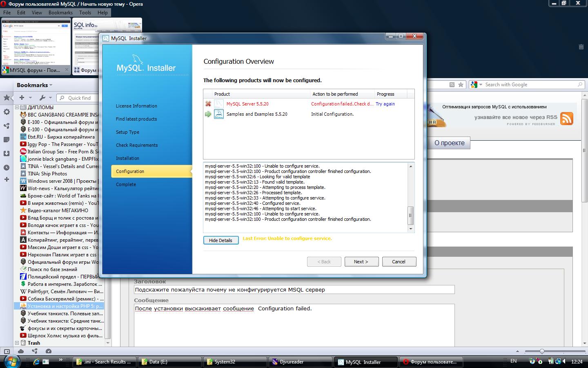This screenshot has height=368, width=588.
Task: Click the Opera Turbo speedometer icon
Action: pyautogui.click(x=49, y=351)
